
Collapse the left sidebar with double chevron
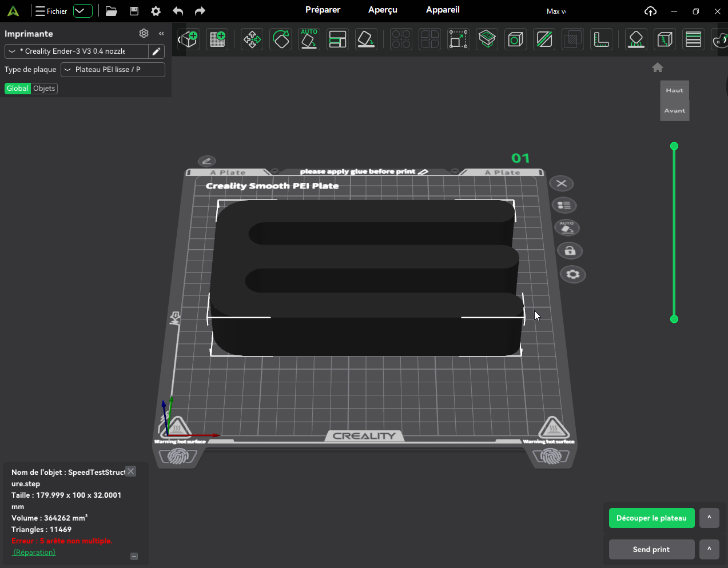[x=161, y=33]
